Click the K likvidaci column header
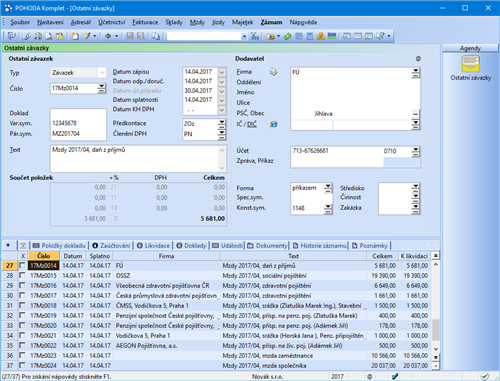Screen dimensions: 500x381 pos(414,256)
